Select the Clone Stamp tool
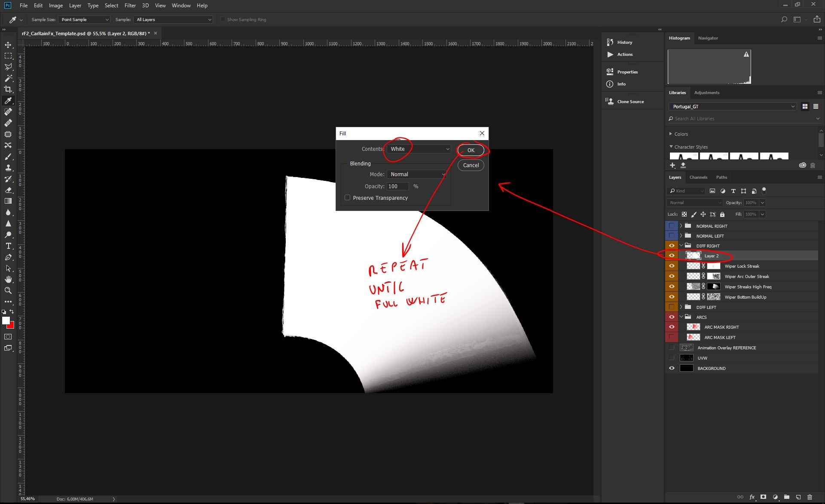This screenshot has height=504, width=825. pos(8,168)
